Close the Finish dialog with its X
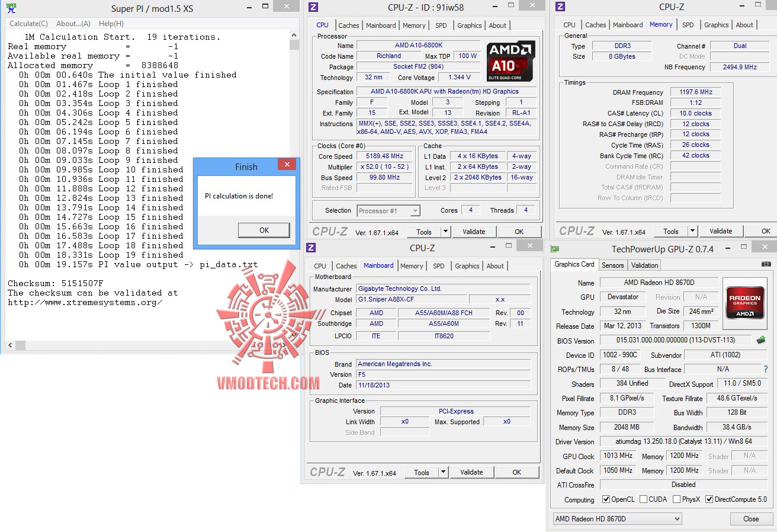 287,165
